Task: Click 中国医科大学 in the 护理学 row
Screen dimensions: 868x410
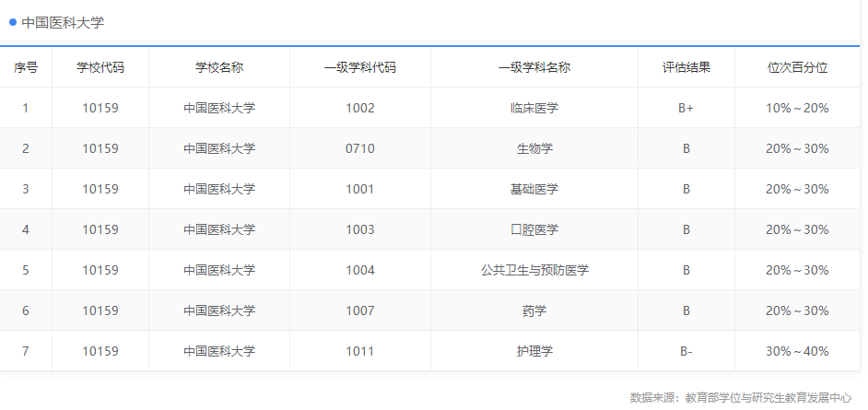Action: tap(219, 351)
